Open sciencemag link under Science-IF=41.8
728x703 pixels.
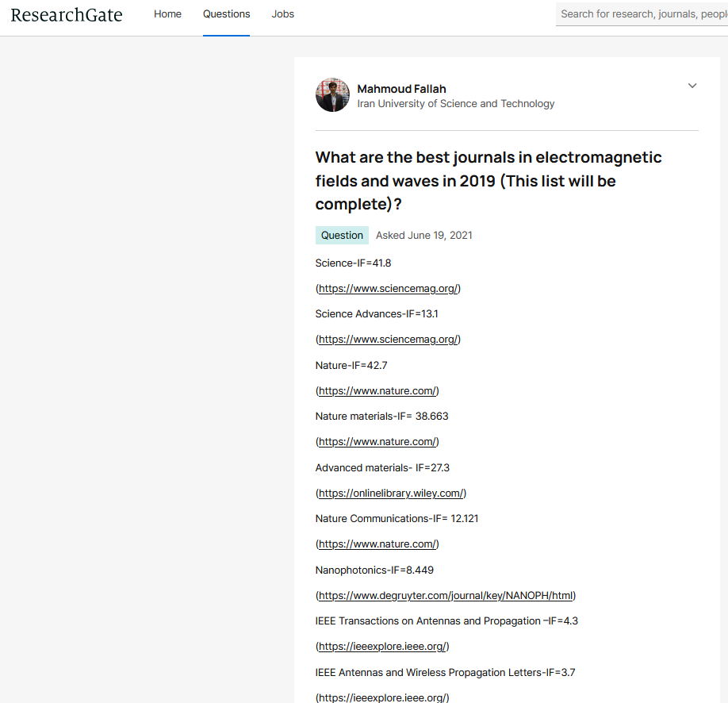tap(388, 289)
